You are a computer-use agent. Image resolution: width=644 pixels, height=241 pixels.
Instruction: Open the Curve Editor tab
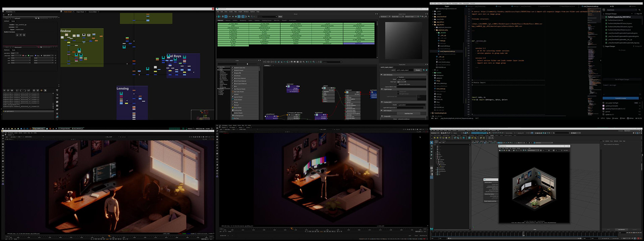click(x=93, y=12)
